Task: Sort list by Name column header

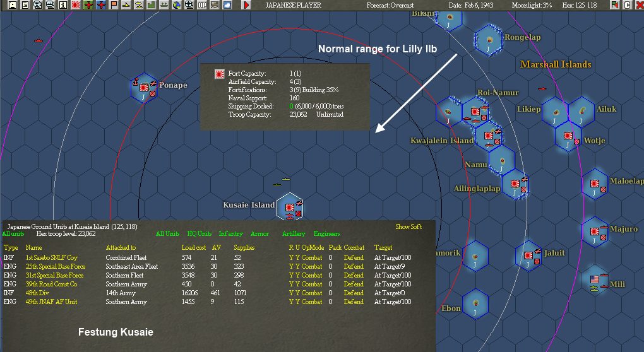Action: (x=33, y=247)
